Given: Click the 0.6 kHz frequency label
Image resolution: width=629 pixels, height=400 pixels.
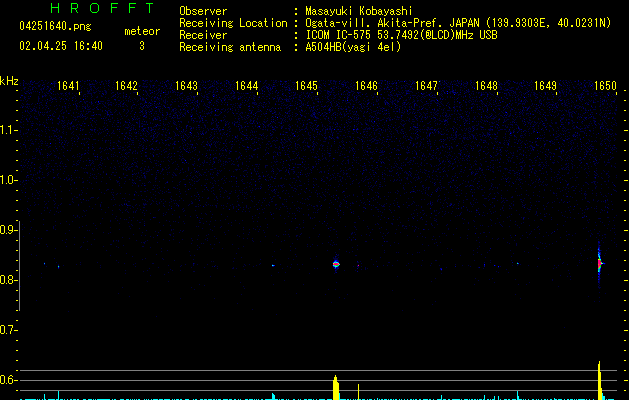Looking at the screenshot, I should pos(8,380).
